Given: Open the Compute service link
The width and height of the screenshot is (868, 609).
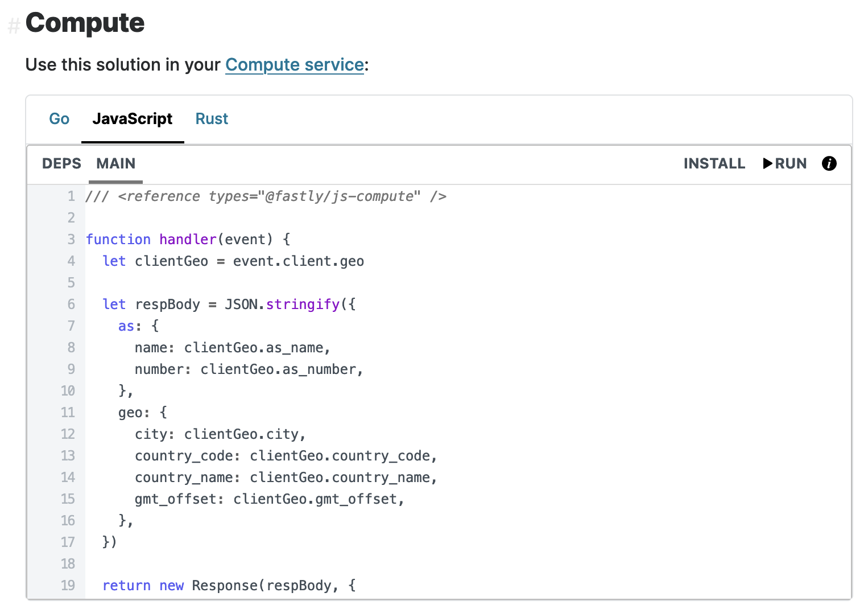Looking at the screenshot, I should (295, 65).
